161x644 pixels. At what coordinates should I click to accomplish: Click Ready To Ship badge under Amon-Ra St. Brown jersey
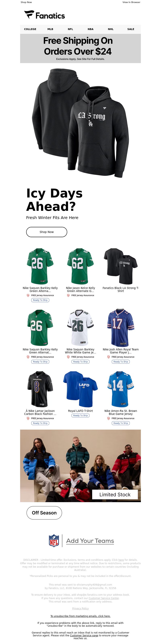tap(121, 423)
